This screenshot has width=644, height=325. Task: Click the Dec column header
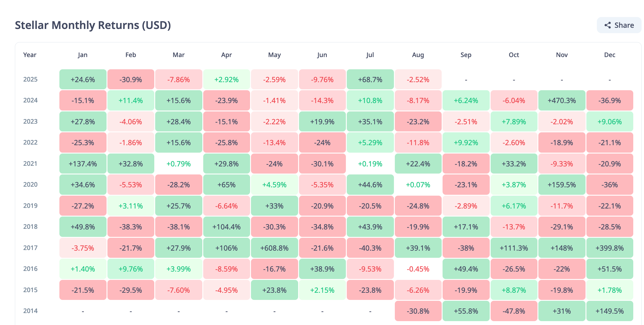610,55
